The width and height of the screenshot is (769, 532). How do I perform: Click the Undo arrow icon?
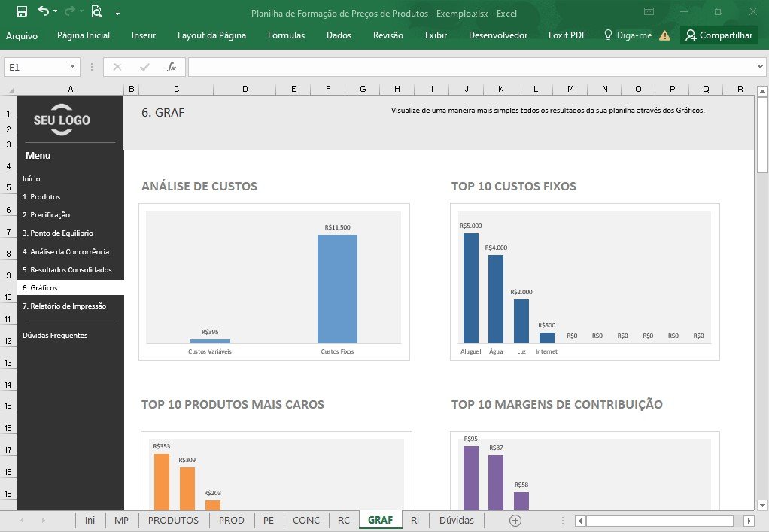tap(44, 11)
